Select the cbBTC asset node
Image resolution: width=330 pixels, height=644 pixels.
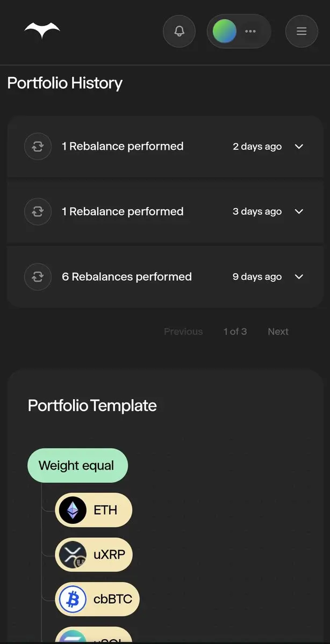click(112, 599)
